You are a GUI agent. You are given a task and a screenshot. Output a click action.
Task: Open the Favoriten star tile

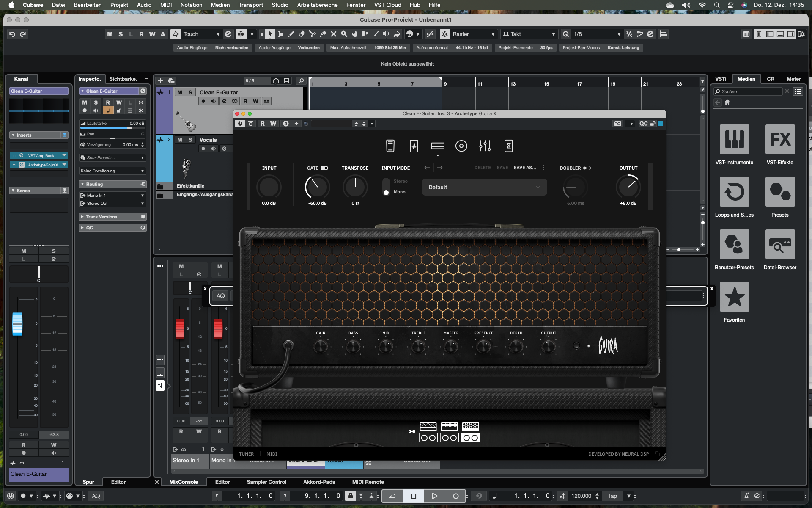click(734, 297)
